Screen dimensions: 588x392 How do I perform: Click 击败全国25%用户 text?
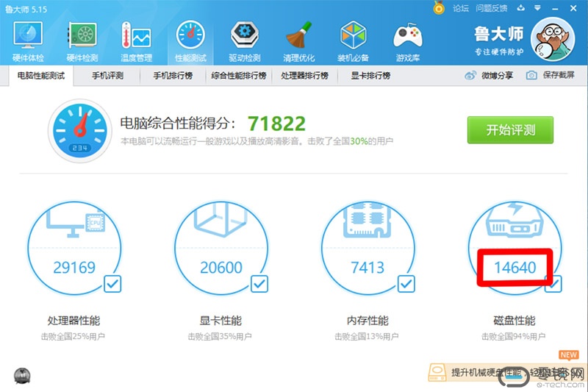[73, 337]
